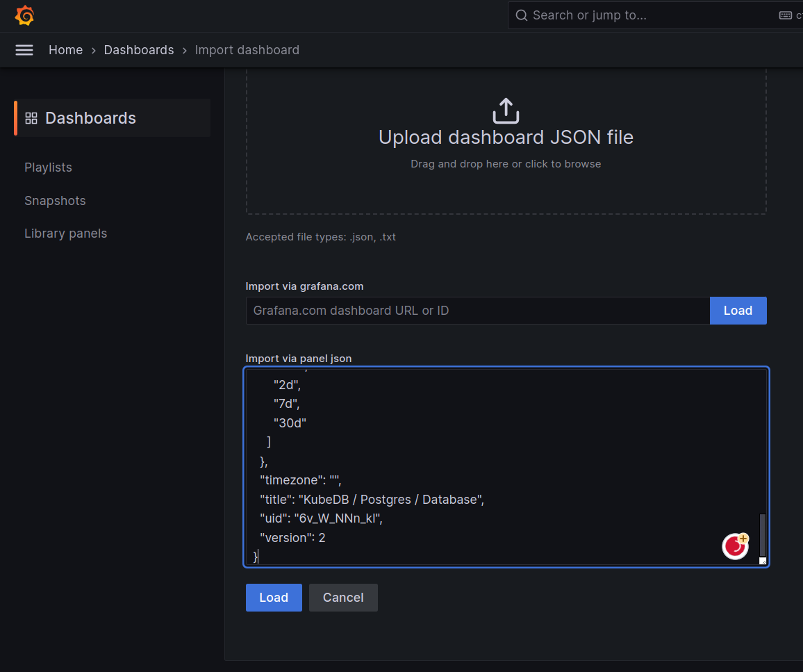This screenshot has height=672, width=803.
Task: Click the upload arrow icon in the drop zone
Action: point(506,110)
